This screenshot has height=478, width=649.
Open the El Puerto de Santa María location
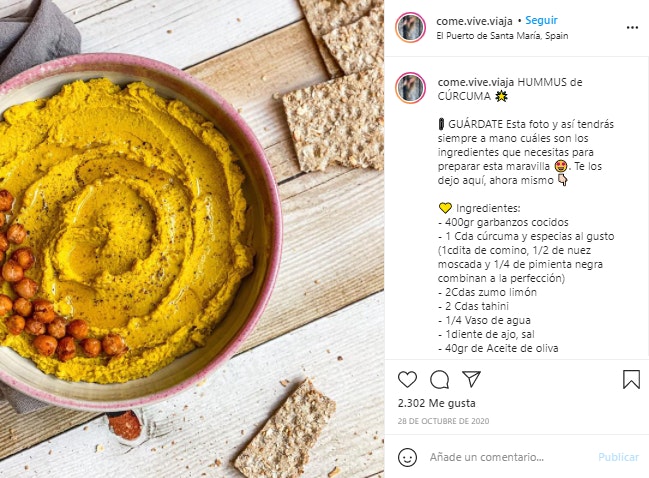tap(502, 36)
